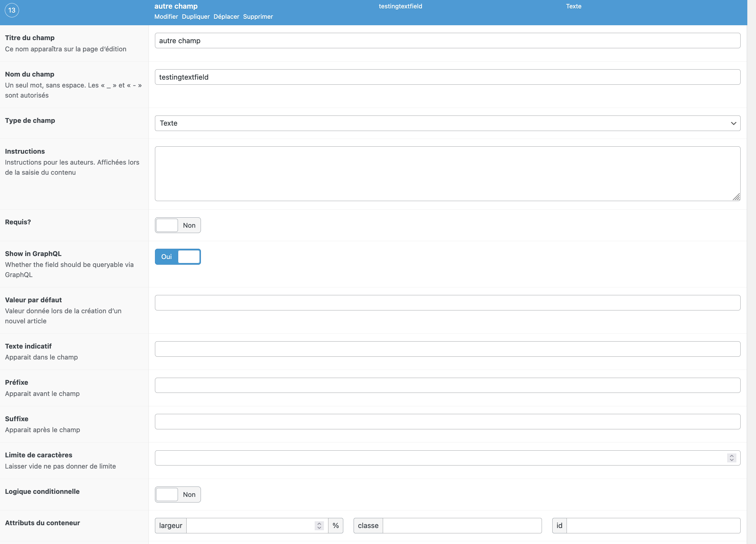Click the Texte indicatif input field
Image resolution: width=756 pixels, height=544 pixels.
pos(447,349)
